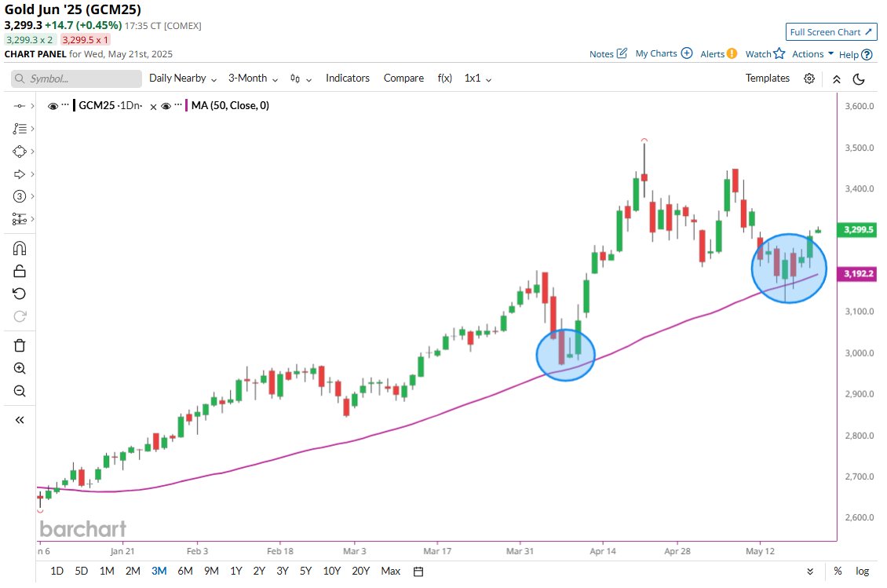Select the 6M time range
Image resolution: width=887 pixels, height=588 pixels.
point(185,571)
